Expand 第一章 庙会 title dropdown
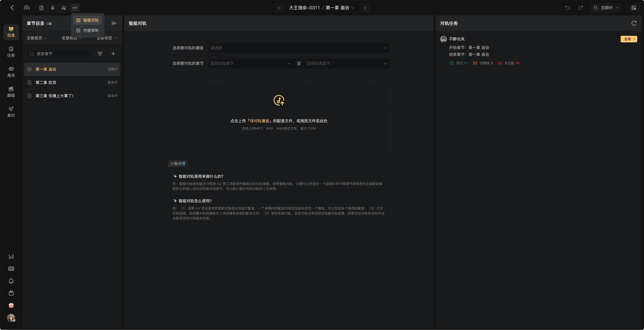Screen dimensions: 644x330 coord(340,8)
